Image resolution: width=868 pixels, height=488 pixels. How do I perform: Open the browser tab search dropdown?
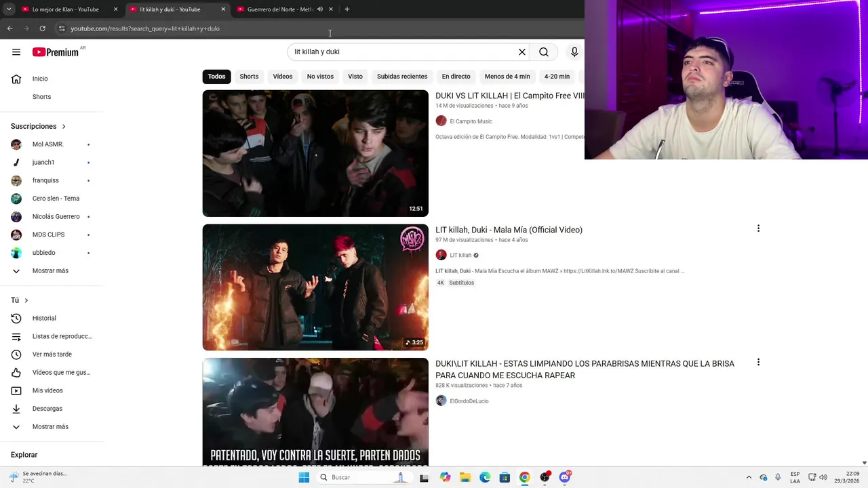click(x=9, y=9)
